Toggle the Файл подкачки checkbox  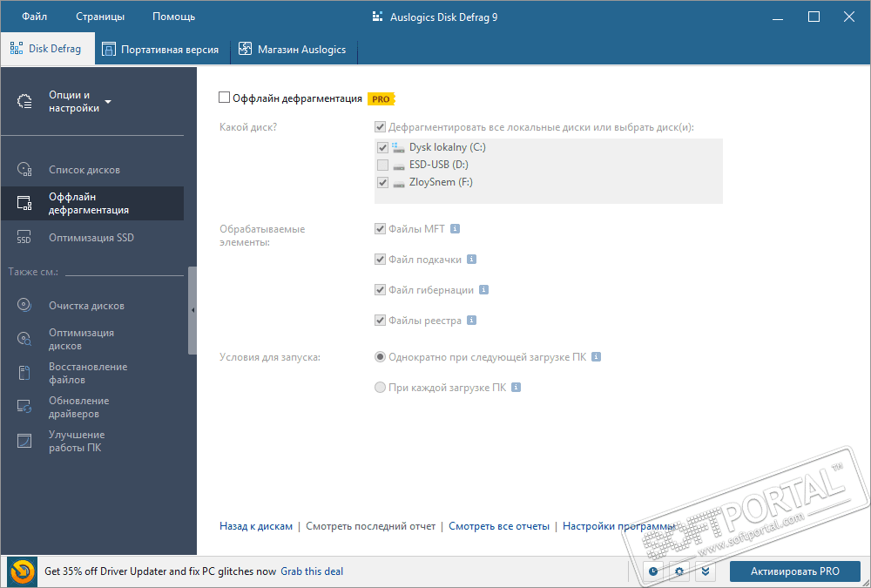coord(380,260)
